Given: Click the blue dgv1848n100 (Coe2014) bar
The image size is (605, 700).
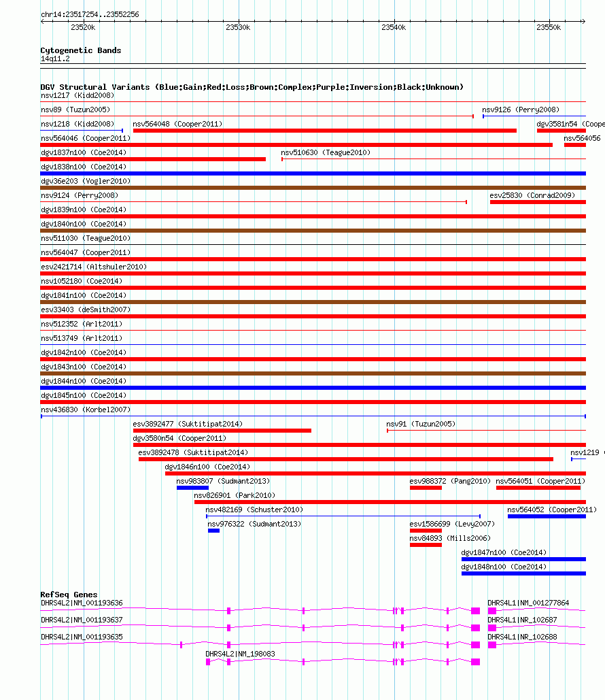Looking at the screenshot, I should 524,573.
